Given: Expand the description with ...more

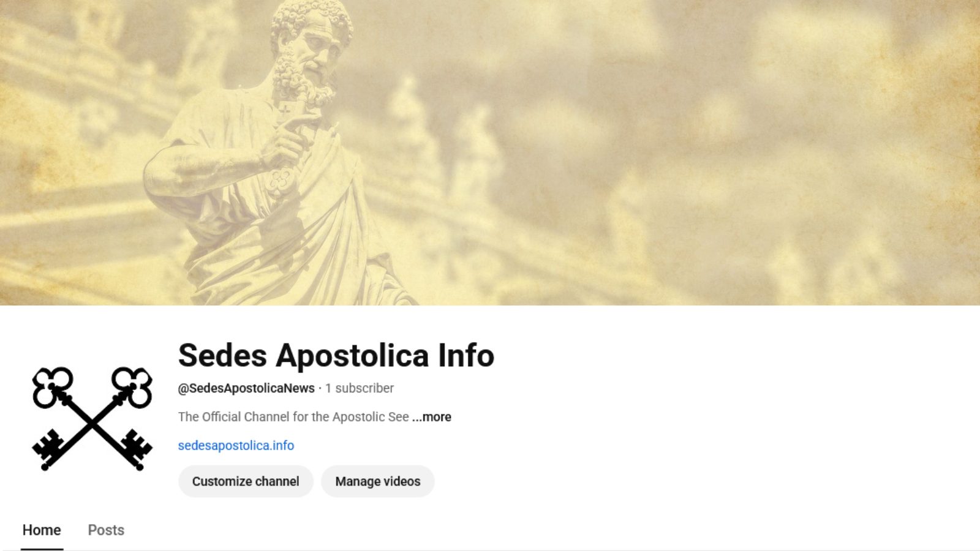Looking at the screenshot, I should 432,417.
